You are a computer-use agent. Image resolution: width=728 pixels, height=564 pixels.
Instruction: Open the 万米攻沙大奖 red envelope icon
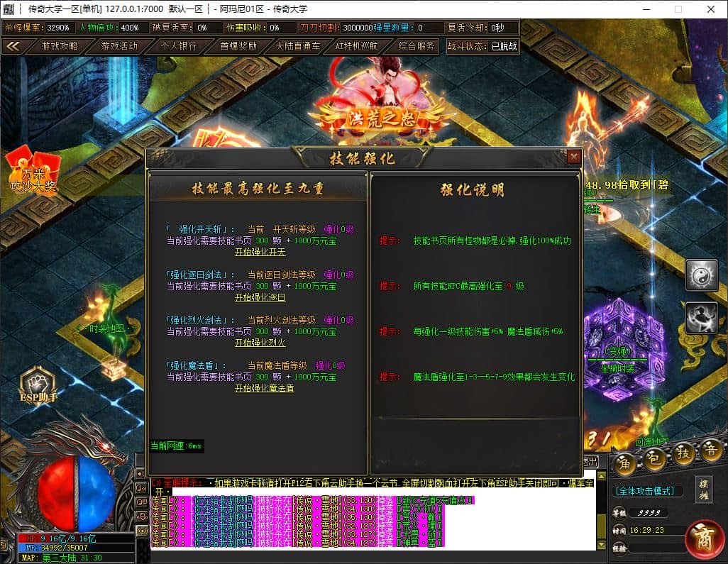pyautogui.click(x=33, y=170)
